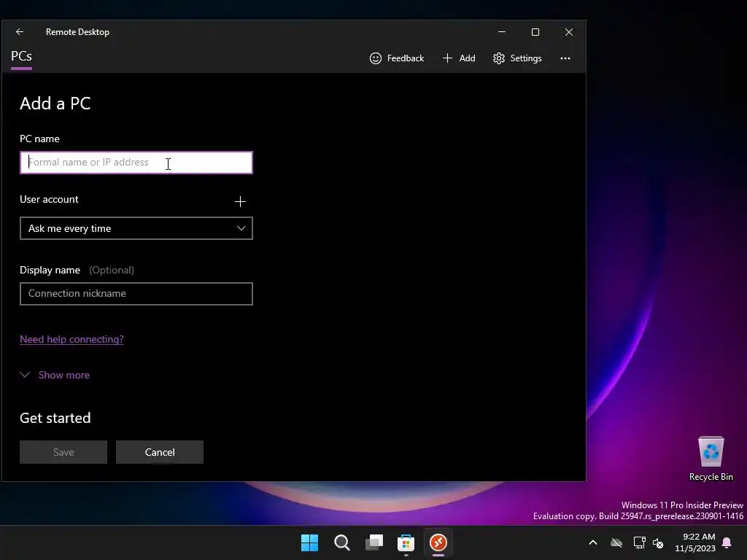
Task: Open Task View on the taskbar
Action: coord(374,542)
